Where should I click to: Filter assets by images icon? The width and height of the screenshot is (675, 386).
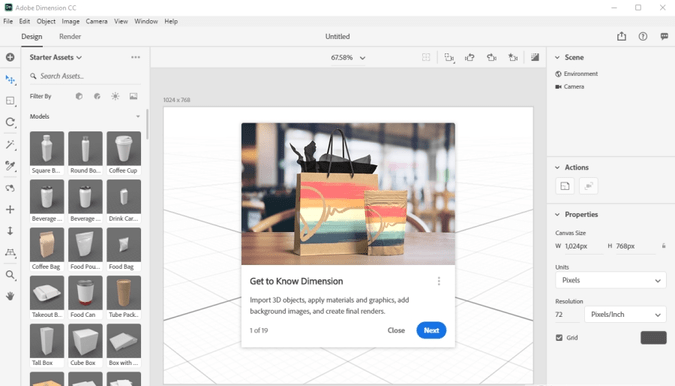133,96
